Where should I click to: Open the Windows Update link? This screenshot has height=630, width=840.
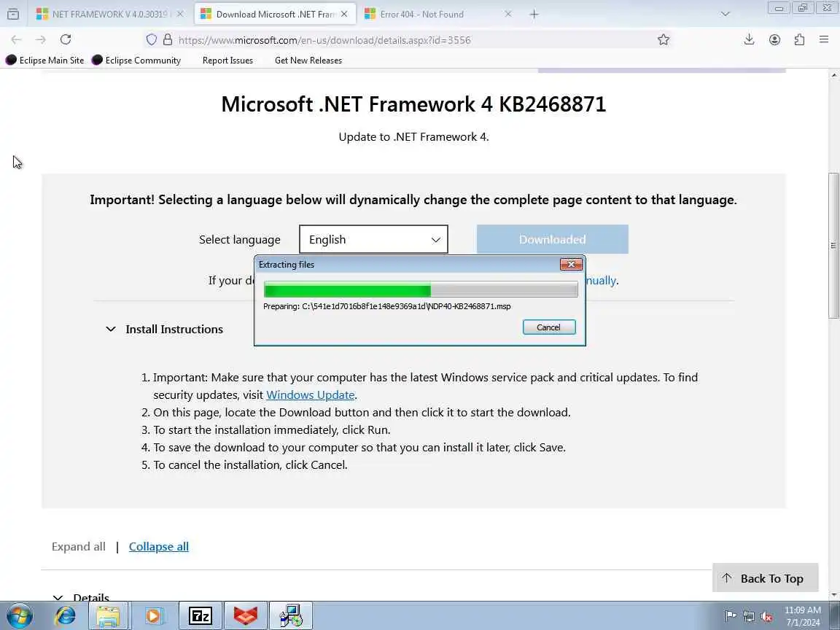(311, 394)
